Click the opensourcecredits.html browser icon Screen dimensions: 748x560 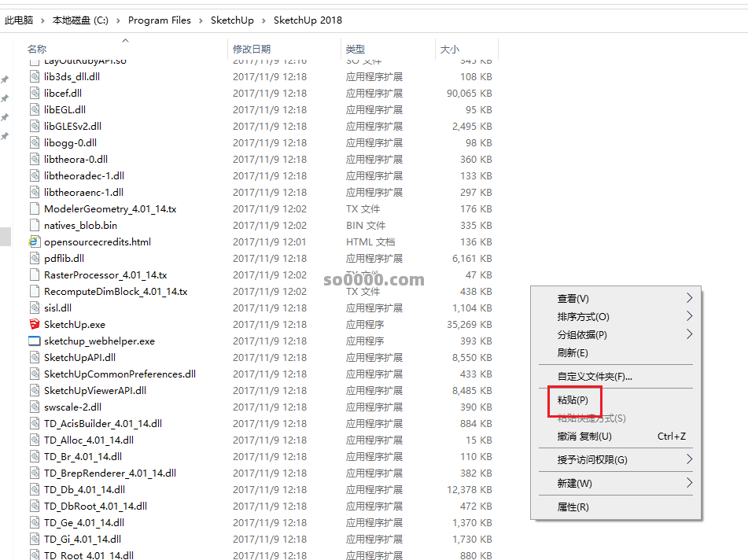[34, 241]
